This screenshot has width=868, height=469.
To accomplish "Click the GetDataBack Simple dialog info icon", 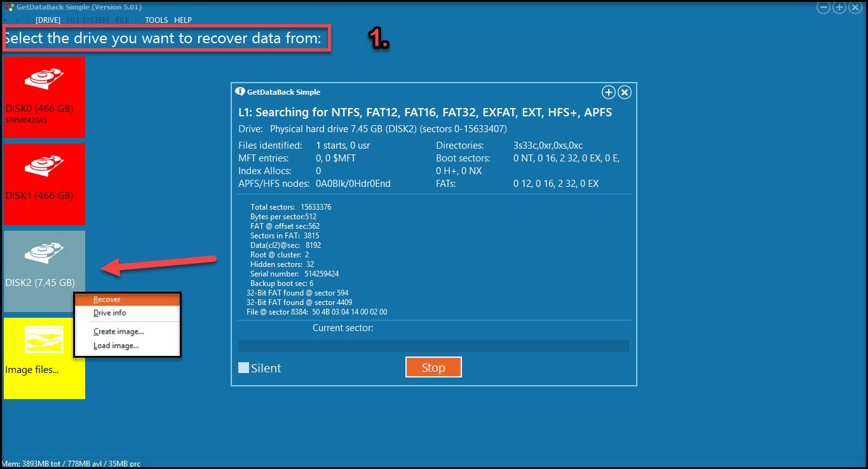I will click(240, 92).
